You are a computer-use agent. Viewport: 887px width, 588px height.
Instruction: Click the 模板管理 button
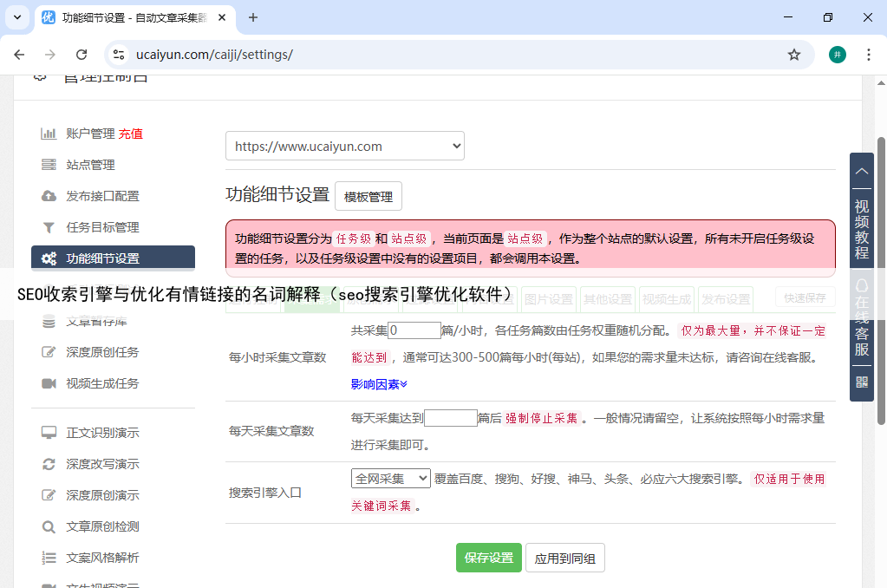[368, 197]
